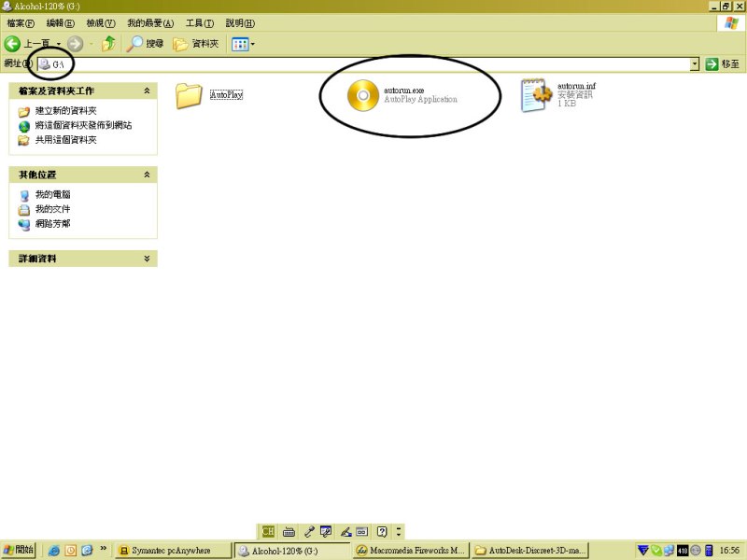Open the 我的最愛(A) menu
747x560 pixels.
click(150, 22)
